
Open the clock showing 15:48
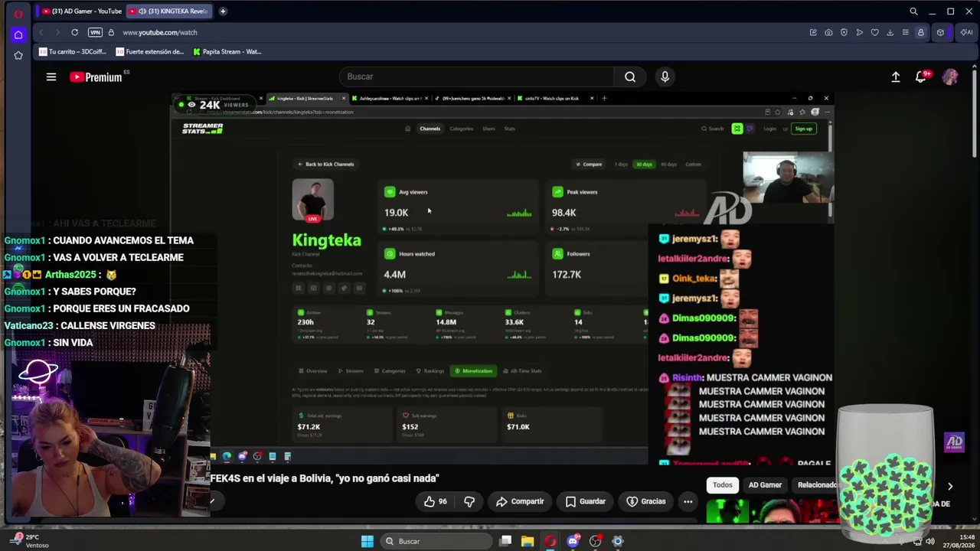pyautogui.click(x=959, y=541)
